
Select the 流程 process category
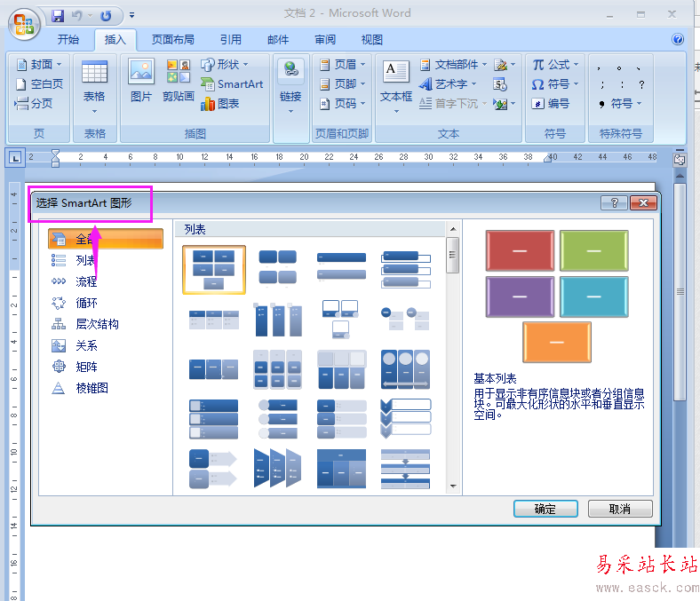pos(106,281)
